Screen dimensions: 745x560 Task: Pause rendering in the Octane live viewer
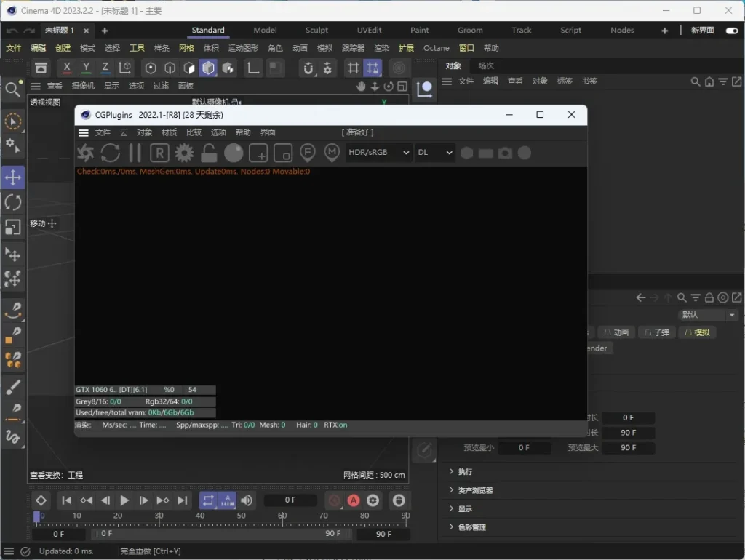pyautogui.click(x=135, y=153)
